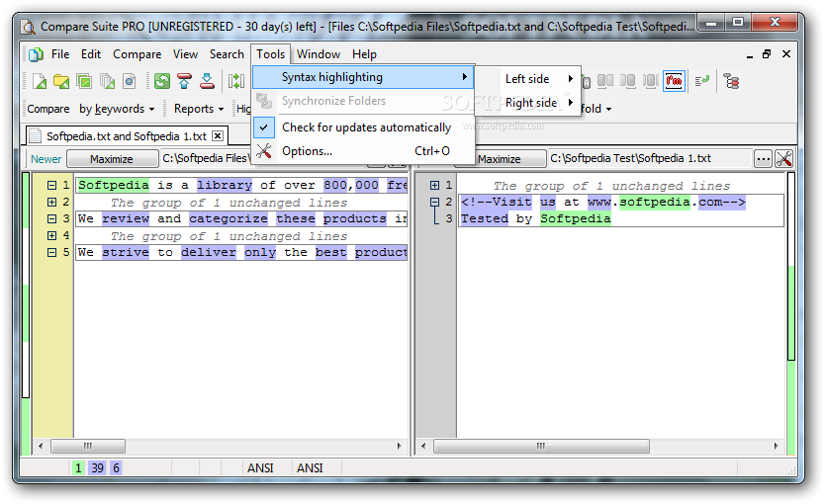Close the Softpedia.txt comparison tab
This screenshot has width=825, height=504.
(218, 136)
